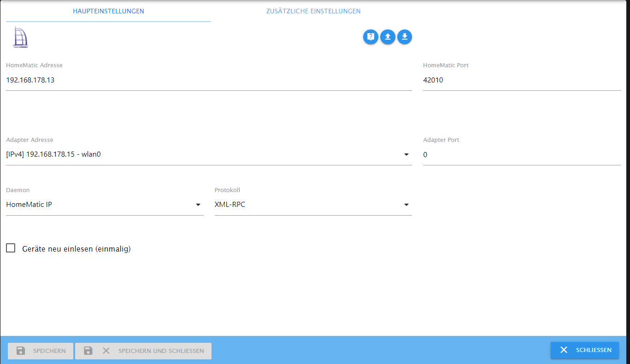Screen dimensions: 630x364
Task: Click the download configuration icon
Action: [x=405, y=37]
